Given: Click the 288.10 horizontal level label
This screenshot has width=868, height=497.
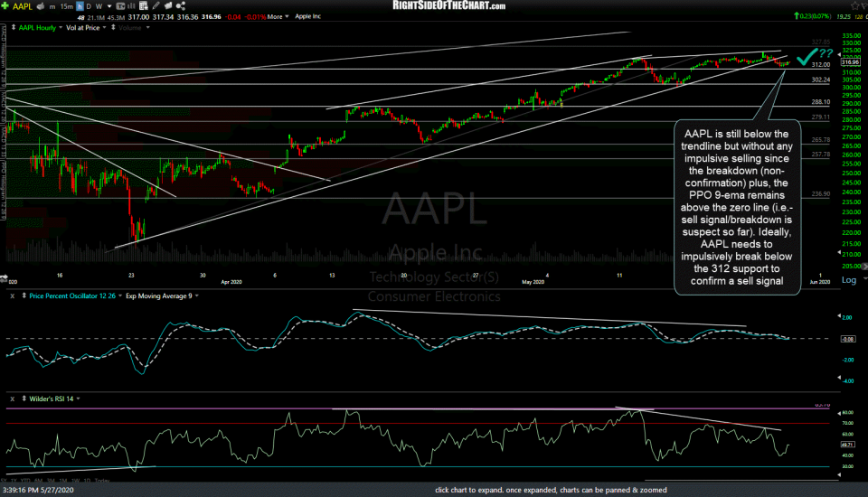Looking at the screenshot, I should click(821, 102).
